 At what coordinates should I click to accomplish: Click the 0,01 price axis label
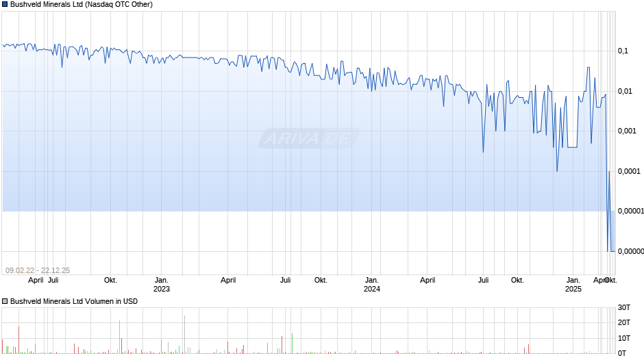(x=625, y=91)
